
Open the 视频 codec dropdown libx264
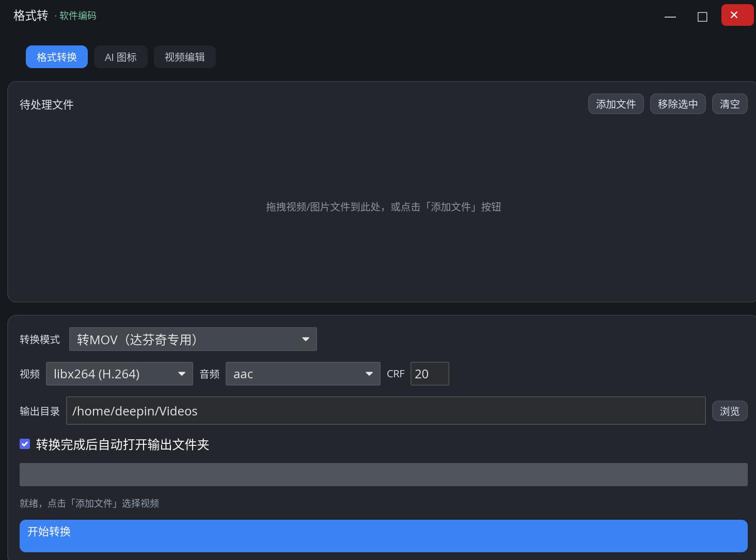click(119, 374)
